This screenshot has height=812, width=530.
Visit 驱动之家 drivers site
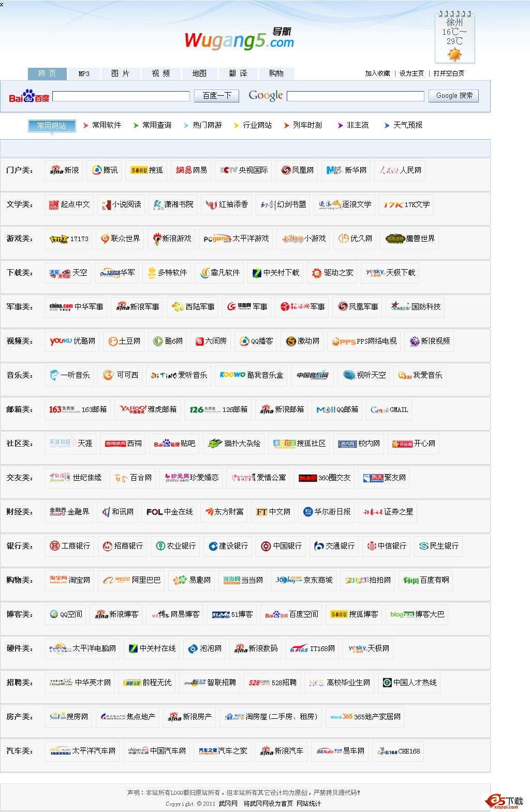[333, 273]
